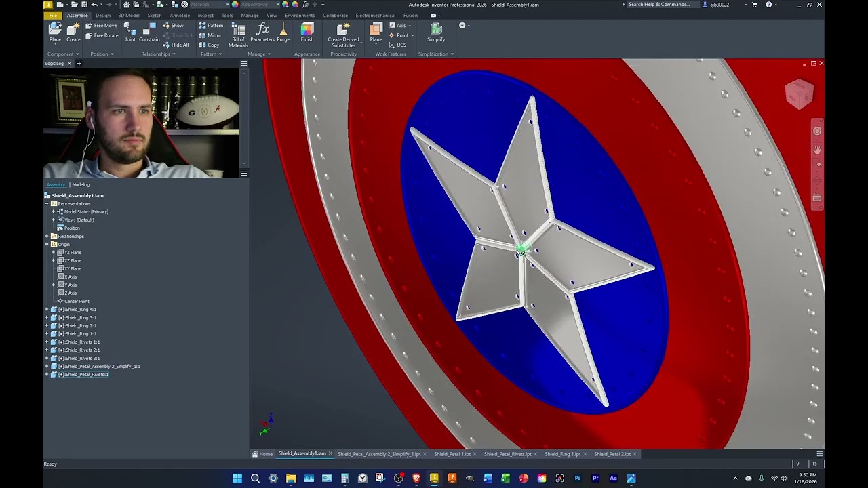The width and height of the screenshot is (868, 488).
Task: Switch to Modeling browser tab
Action: pyautogui.click(x=81, y=184)
